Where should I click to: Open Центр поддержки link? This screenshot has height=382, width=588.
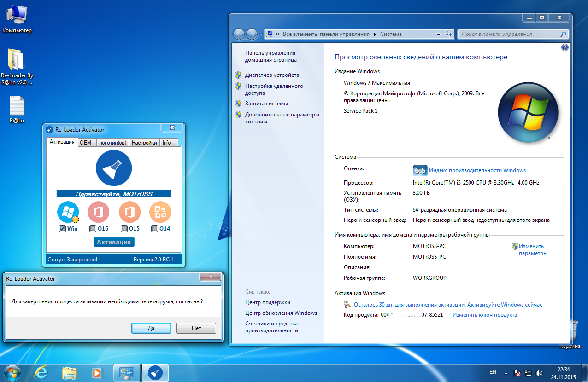tap(268, 302)
